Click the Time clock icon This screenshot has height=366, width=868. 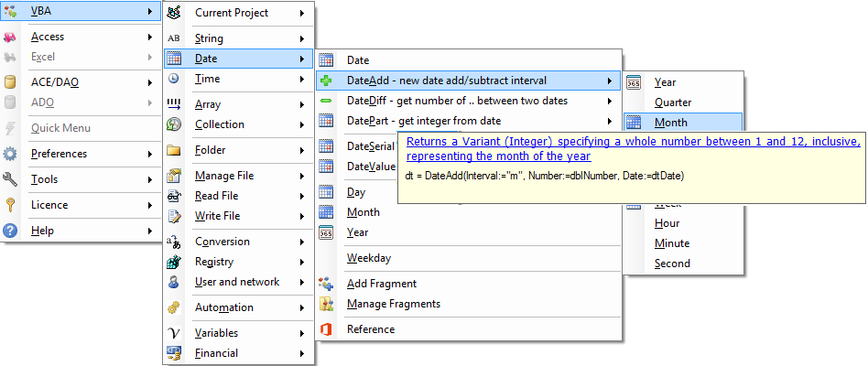coord(174,79)
